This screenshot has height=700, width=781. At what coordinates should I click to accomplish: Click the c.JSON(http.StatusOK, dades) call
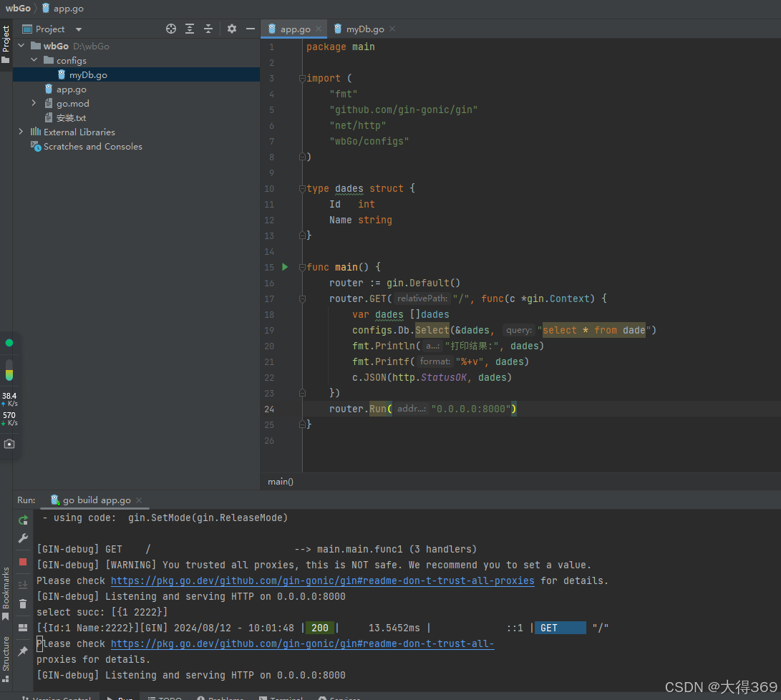point(432,377)
